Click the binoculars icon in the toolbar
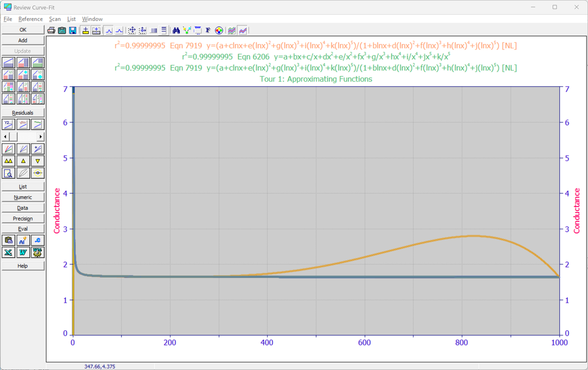The image size is (588, 370). click(x=176, y=30)
